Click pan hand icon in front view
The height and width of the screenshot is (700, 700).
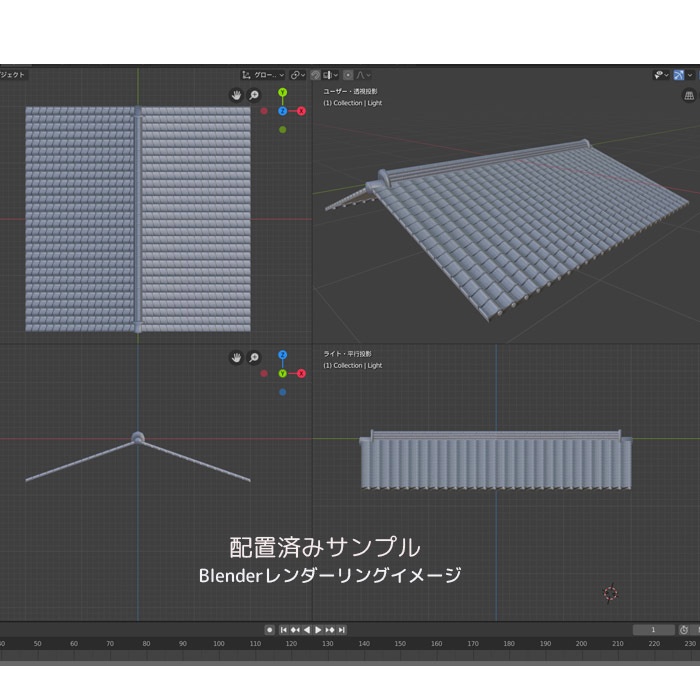click(236, 358)
